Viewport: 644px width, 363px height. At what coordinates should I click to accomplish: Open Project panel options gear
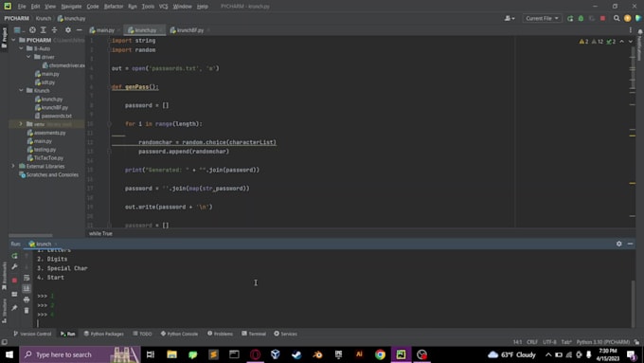coord(68,30)
